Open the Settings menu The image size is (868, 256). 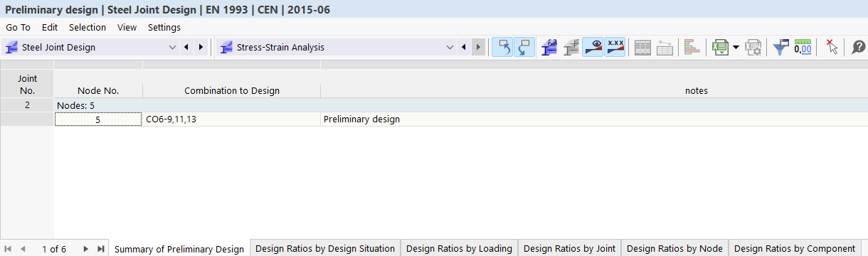(164, 27)
